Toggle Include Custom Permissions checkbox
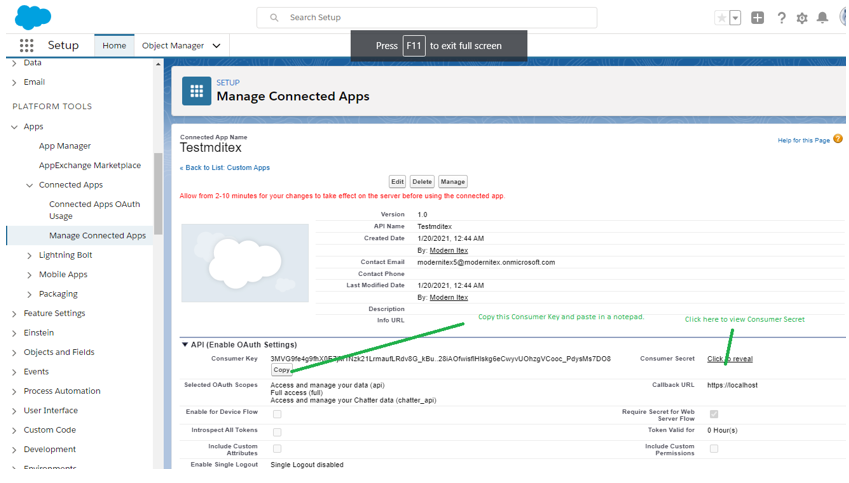 click(x=714, y=449)
